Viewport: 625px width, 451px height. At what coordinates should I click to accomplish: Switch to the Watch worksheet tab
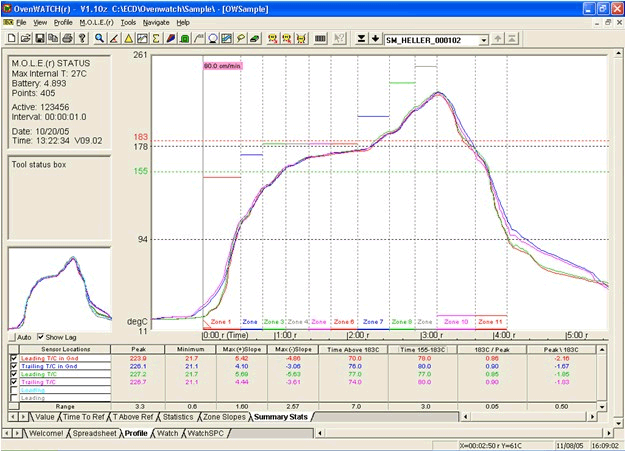tap(167, 433)
